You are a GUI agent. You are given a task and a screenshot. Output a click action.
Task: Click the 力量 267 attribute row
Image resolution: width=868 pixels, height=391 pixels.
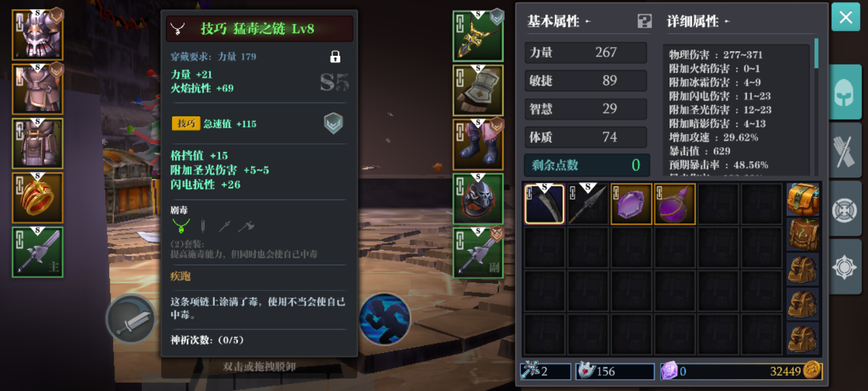click(x=586, y=53)
